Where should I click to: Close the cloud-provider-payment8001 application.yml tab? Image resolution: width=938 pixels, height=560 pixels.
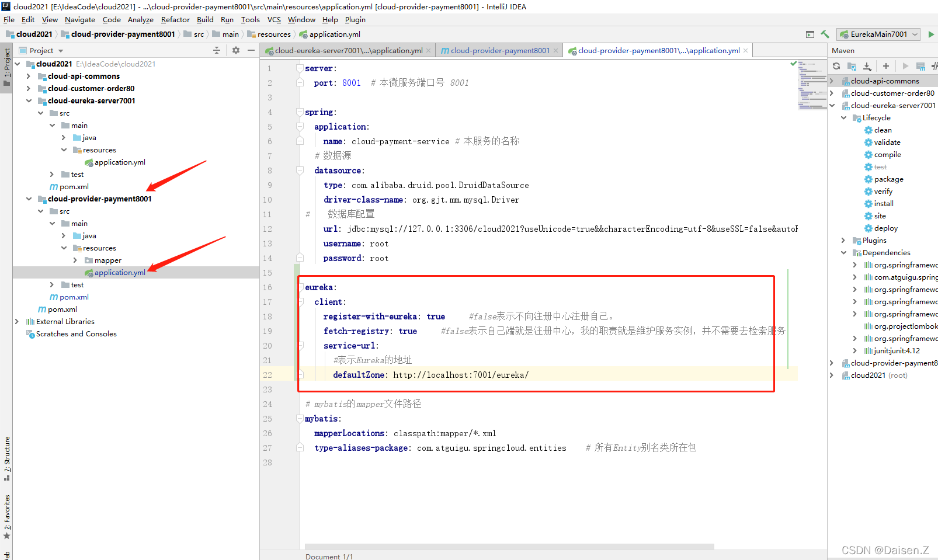(745, 51)
